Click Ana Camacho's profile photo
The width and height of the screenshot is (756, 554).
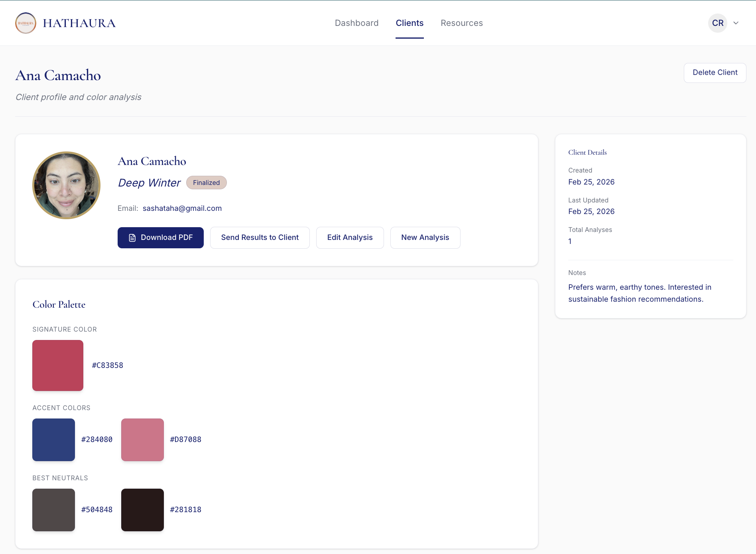(x=66, y=185)
